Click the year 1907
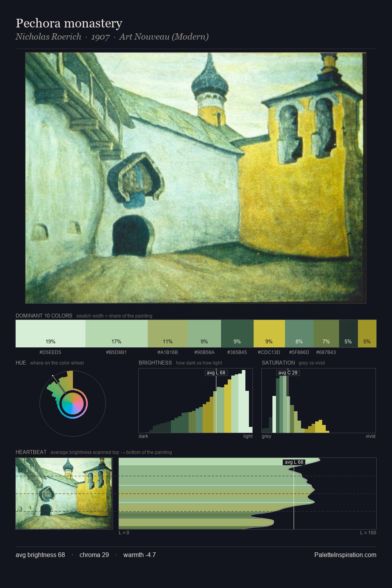 click(x=100, y=37)
